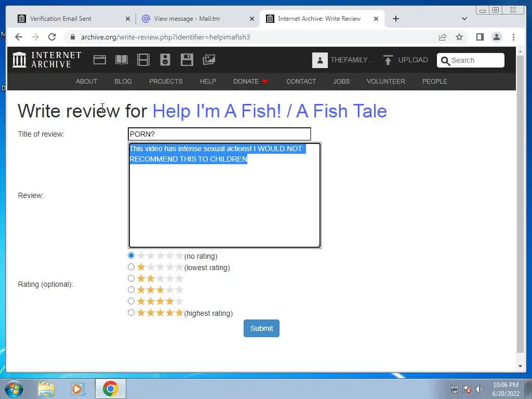Open the Texts book icon
This screenshot has width=532, height=399.
122,60
